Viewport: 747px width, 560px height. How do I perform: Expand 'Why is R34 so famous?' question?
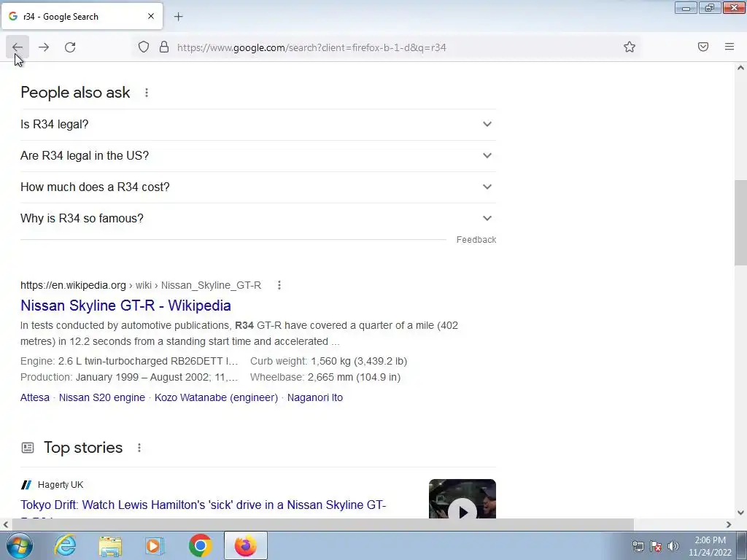coord(258,219)
